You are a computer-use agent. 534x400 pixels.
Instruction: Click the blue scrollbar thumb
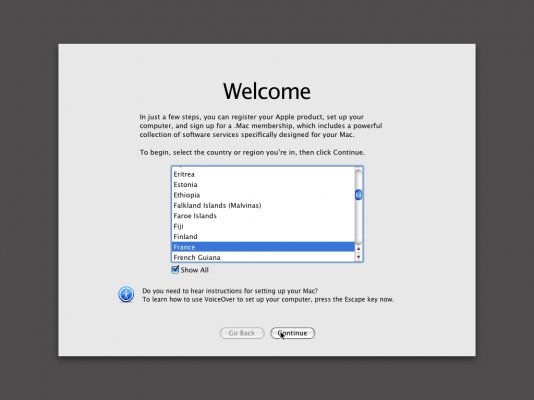358,195
